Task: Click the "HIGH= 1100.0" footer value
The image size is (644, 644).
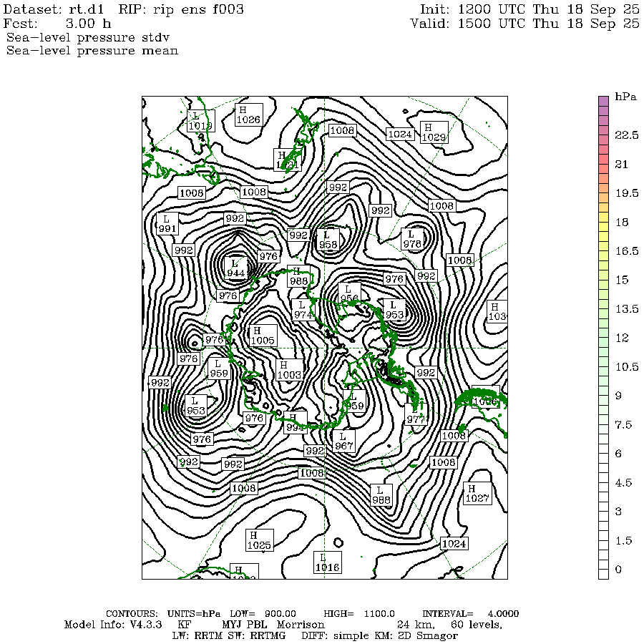Action: click(x=359, y=614)
